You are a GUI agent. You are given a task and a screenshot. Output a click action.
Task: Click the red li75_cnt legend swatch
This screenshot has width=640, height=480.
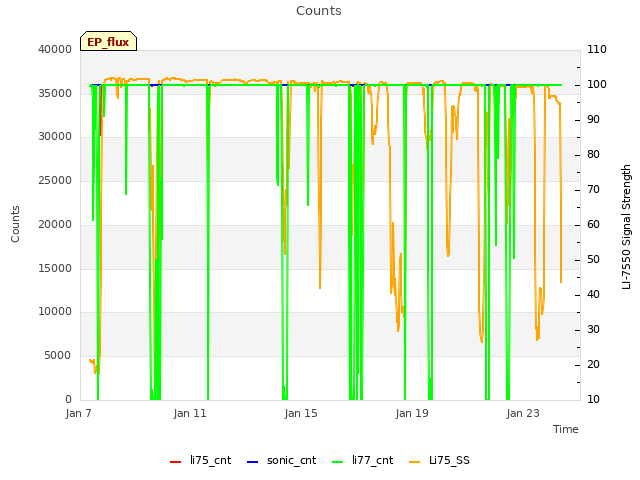[x=176, y=462]
